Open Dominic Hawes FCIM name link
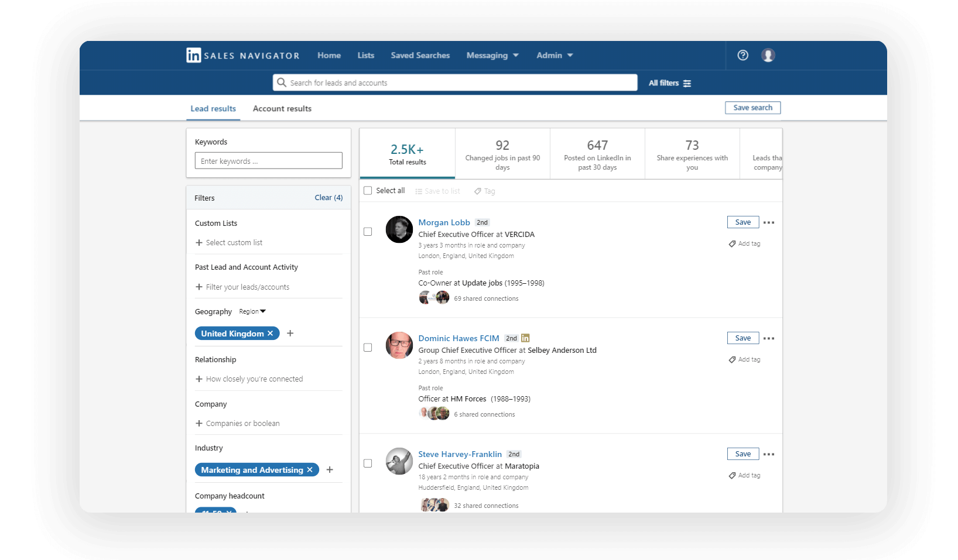Screen dimensions: 958x560 pos(459,338)
